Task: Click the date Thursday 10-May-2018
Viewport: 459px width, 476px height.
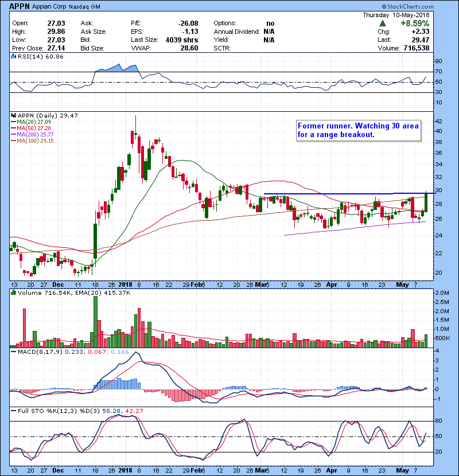Action: (x=396, y=15)
